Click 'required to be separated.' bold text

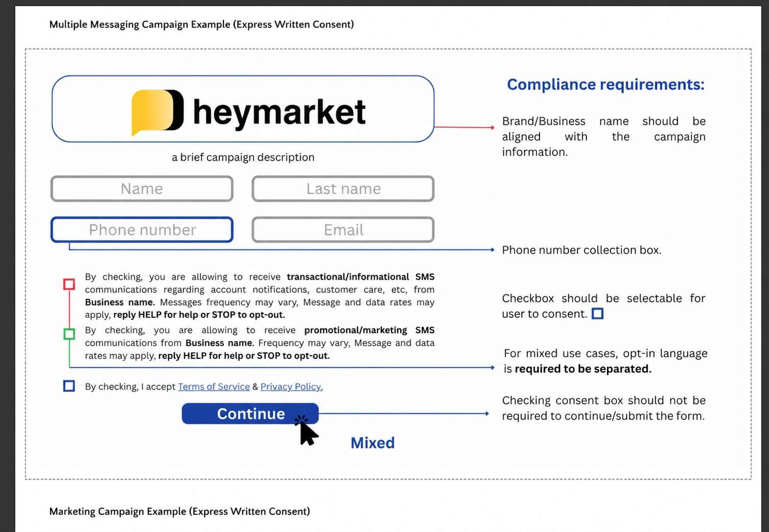[583, 369]
